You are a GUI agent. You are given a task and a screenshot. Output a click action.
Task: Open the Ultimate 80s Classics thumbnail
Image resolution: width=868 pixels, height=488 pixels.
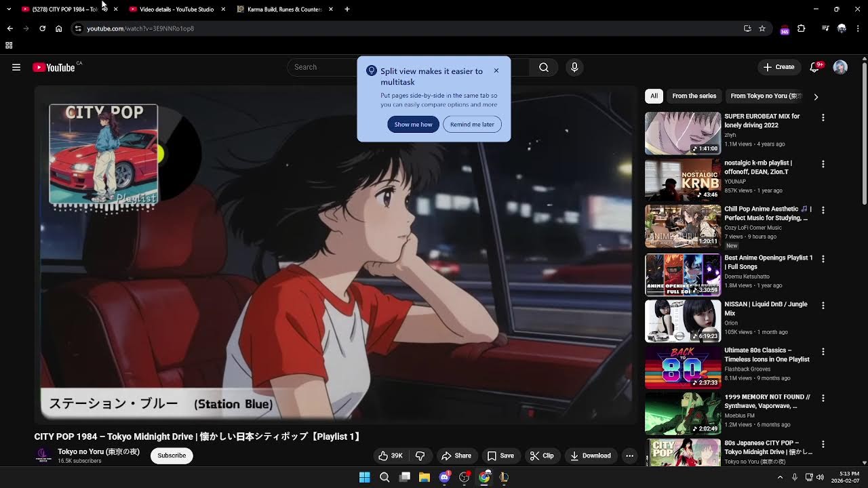coord(683,367)
